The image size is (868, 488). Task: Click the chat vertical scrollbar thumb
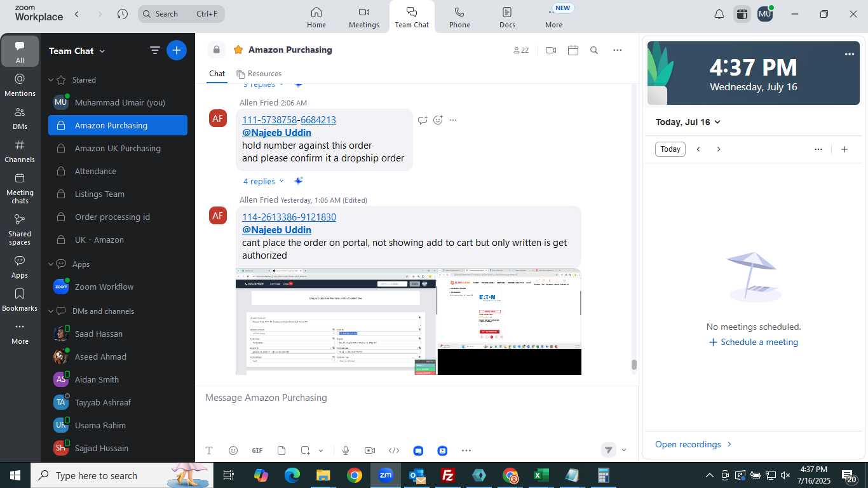point(634,365)
